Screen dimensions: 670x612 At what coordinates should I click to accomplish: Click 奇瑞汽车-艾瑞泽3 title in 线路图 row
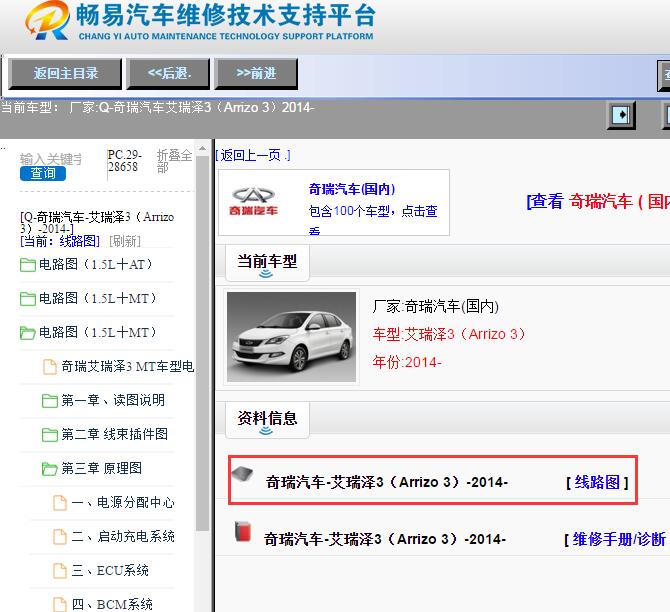387,483
